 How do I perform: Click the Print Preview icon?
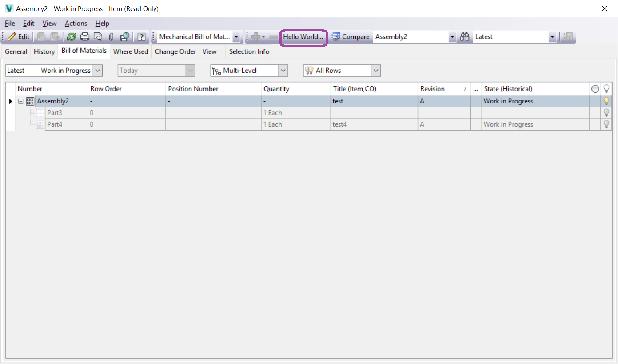(x=98, y=36)
